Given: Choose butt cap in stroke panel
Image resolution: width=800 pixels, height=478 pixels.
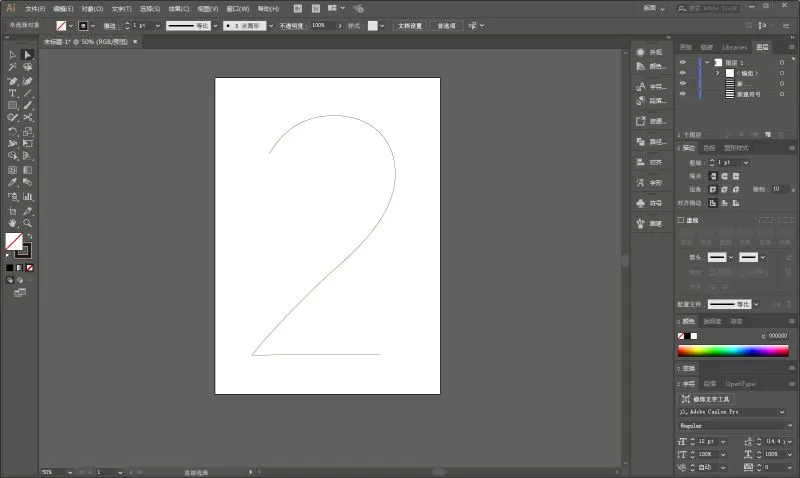Looking at the screenshot, I should pyautogui.click(x=713, y=176).
